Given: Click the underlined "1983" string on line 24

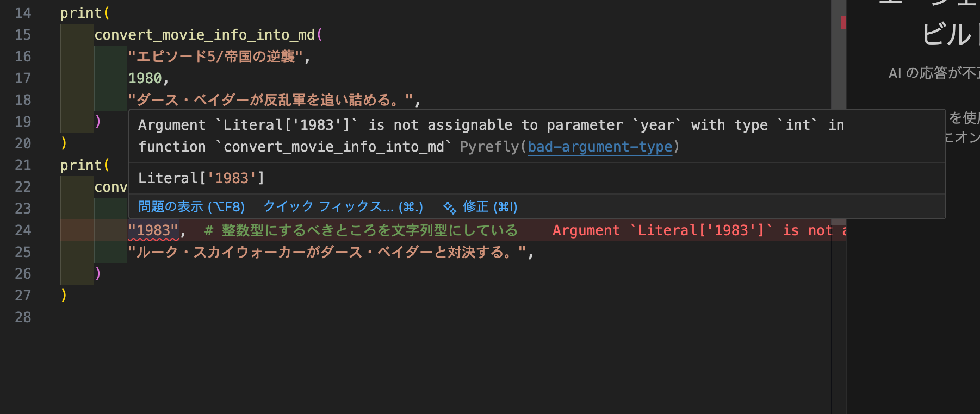Looking at the screenshot, I should [x=153, y=231].
